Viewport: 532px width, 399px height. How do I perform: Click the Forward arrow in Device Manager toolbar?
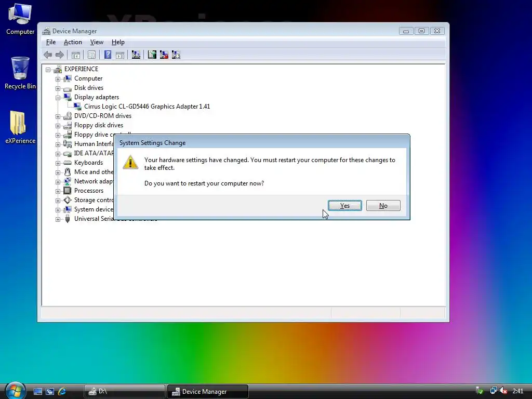[x=60, y=55]
